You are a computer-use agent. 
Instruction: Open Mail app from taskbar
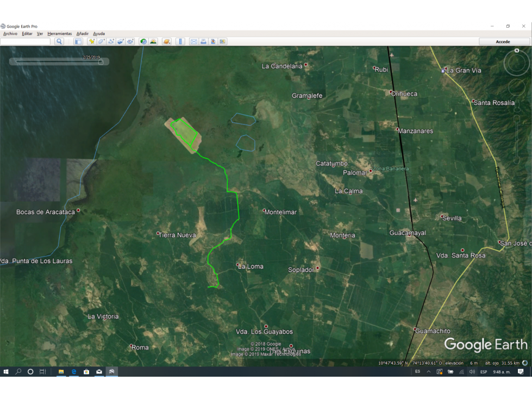pos(99,371)
